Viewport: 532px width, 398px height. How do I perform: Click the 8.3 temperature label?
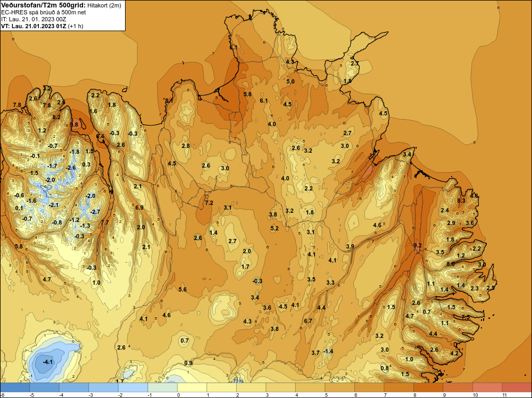pyautogui.click(x=461, y=201)
